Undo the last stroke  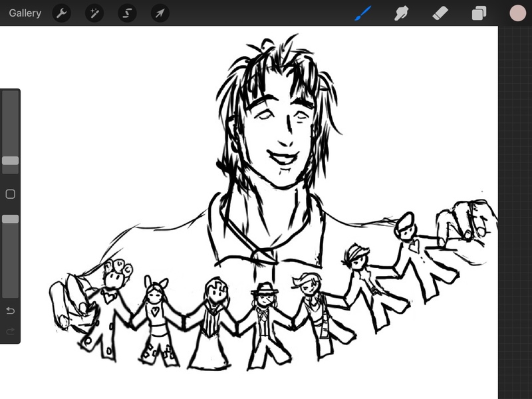tap(10, 311)
